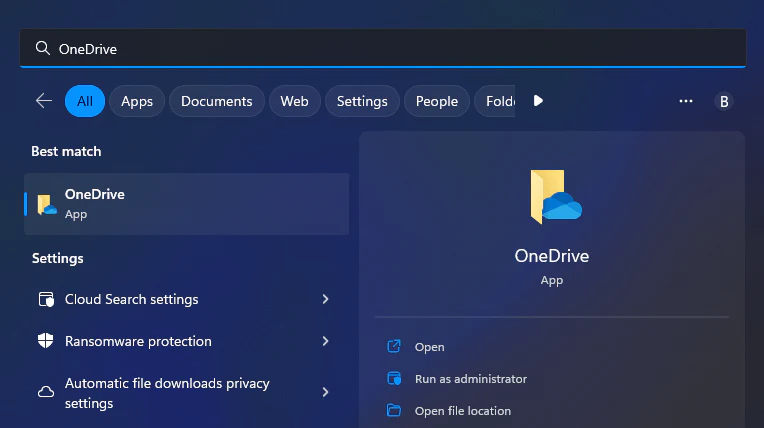
Task: Click the search magnifier icon
Action: [43, 48]
